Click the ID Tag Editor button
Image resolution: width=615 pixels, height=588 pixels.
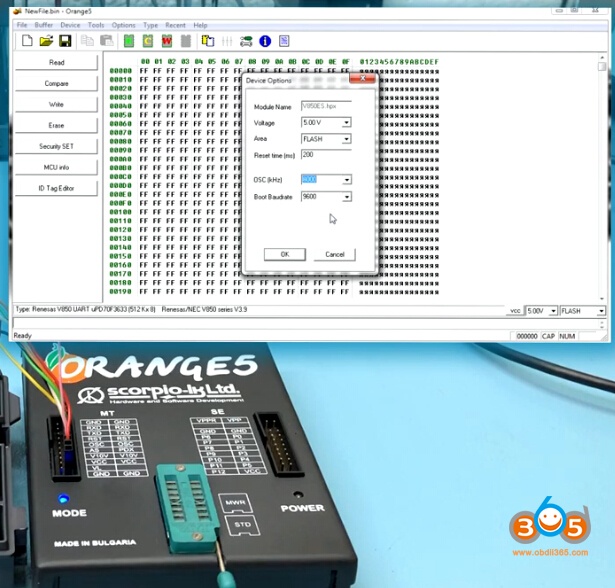point(56,188)
